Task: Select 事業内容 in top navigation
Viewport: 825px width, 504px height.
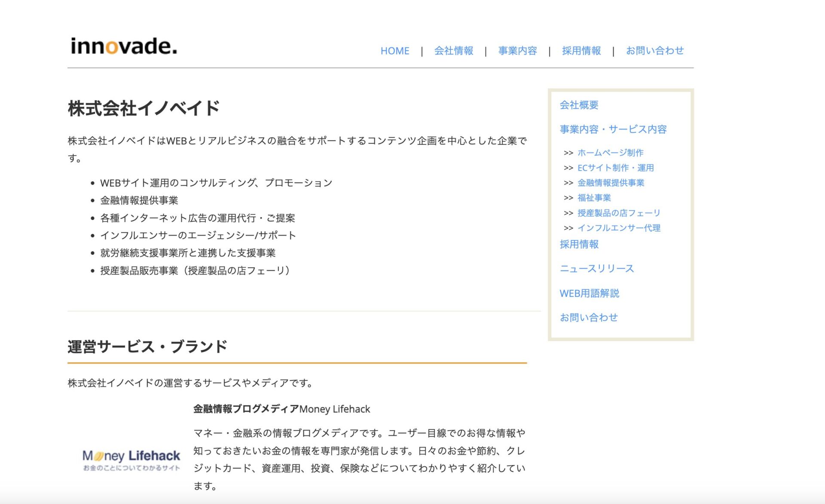Action: click(517, 51)
